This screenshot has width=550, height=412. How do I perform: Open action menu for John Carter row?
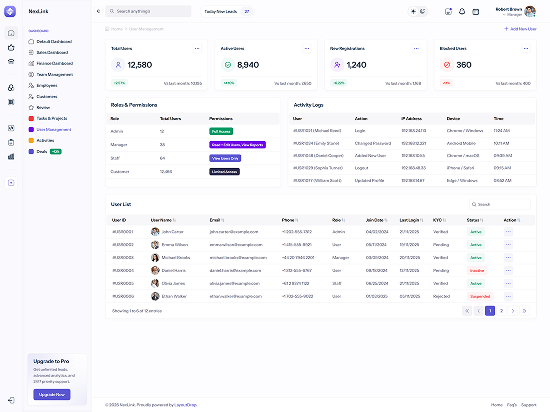[508, 231]
